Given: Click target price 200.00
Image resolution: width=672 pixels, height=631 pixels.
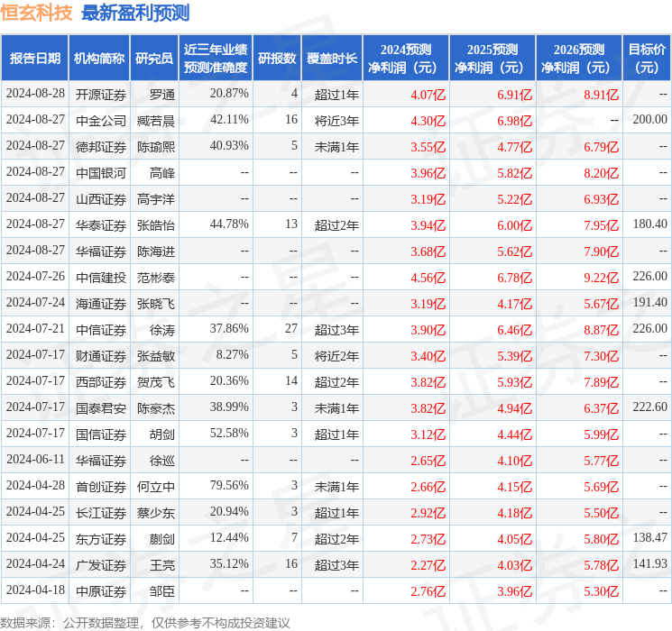Looking at the screenshot, I should pos(649,119).
